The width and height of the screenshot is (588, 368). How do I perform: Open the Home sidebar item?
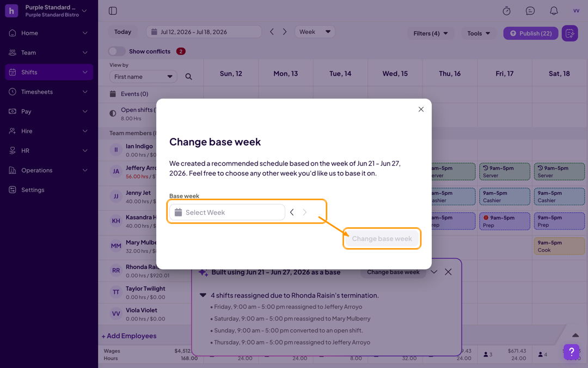point(49,33)
